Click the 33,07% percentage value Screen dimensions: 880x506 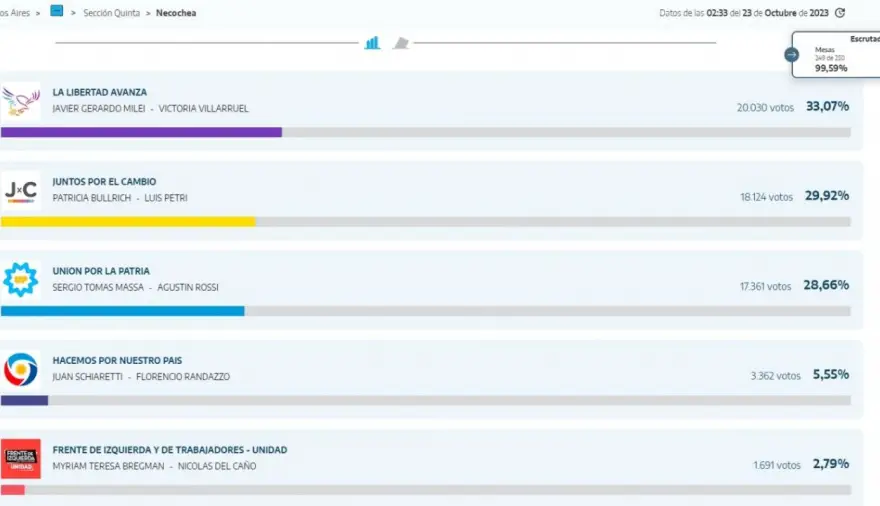pyautogui.click(x=827, y=106)
